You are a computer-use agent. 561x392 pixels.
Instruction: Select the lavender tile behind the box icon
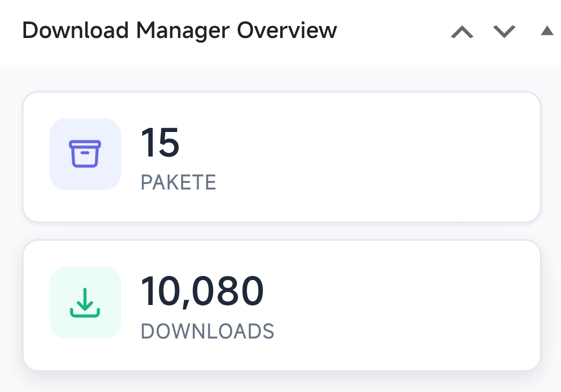85,154
